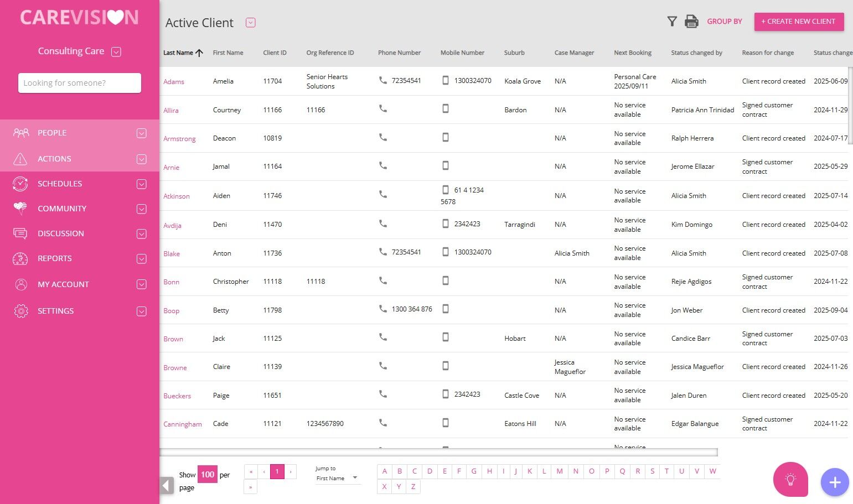Click the mobile icon in Brown row
This screenshot has height=504, width=853.
446,337
